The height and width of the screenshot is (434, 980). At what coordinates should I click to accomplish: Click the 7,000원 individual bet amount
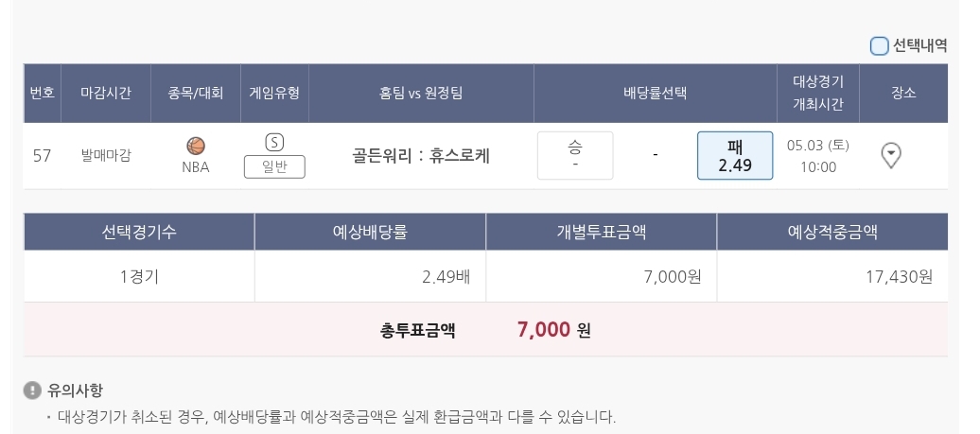click(x=672, y=276)
